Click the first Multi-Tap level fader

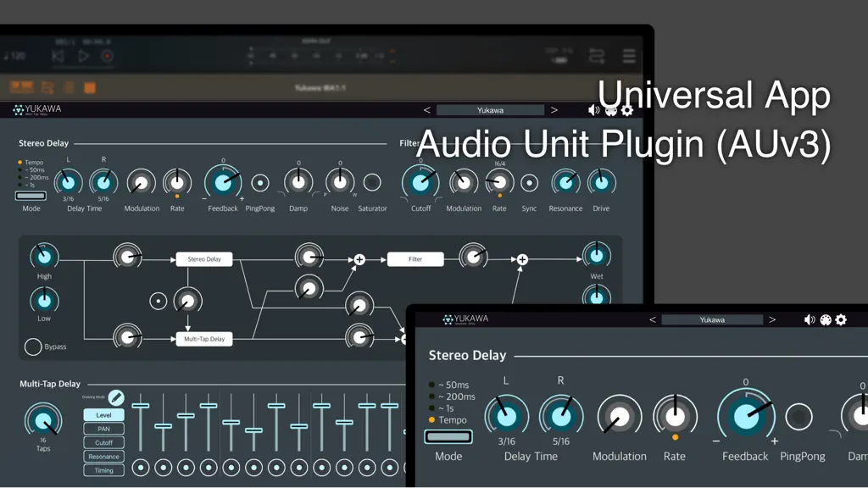tap(141, 406)
